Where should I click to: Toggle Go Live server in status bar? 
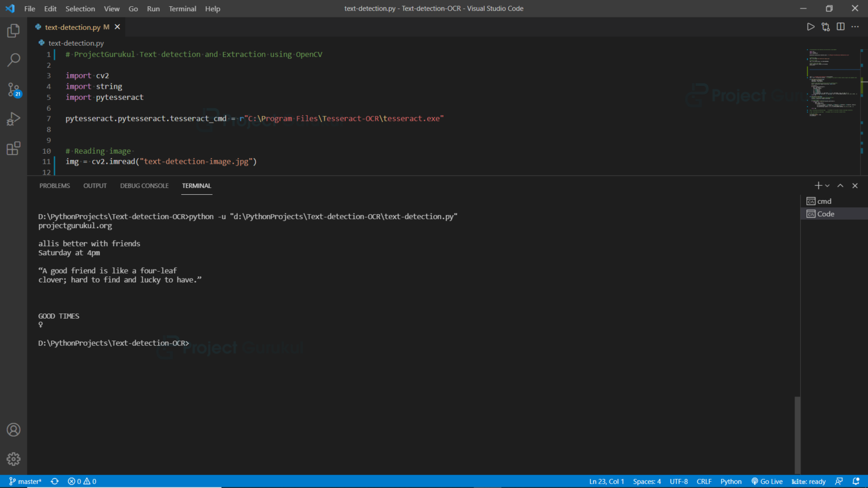click(x=766, y=481)
